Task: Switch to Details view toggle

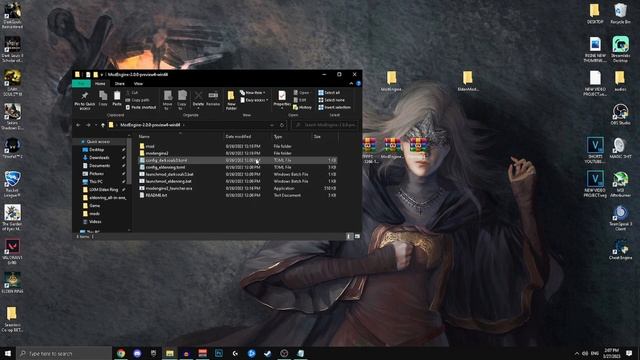Action: coord(349,236)
